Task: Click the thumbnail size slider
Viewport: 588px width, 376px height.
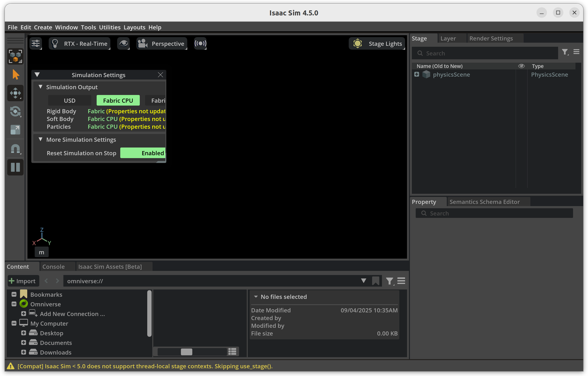Action: [192, 352]
